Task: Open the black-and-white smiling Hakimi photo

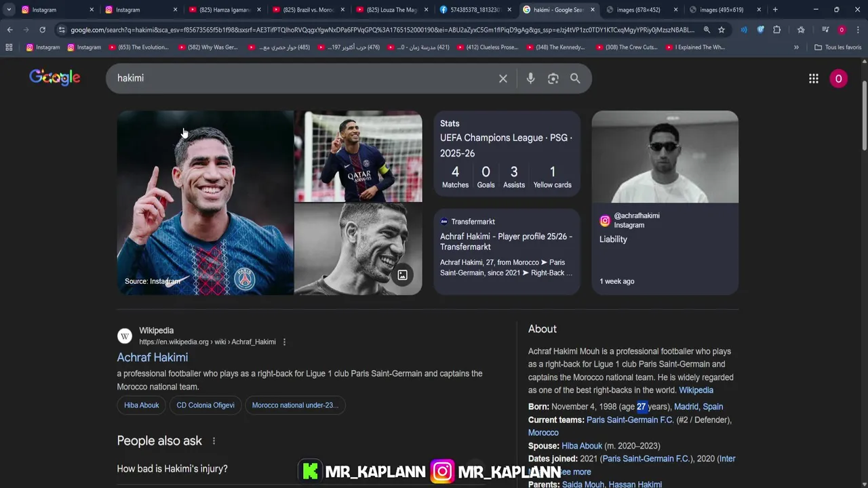Action: point(358,249)
